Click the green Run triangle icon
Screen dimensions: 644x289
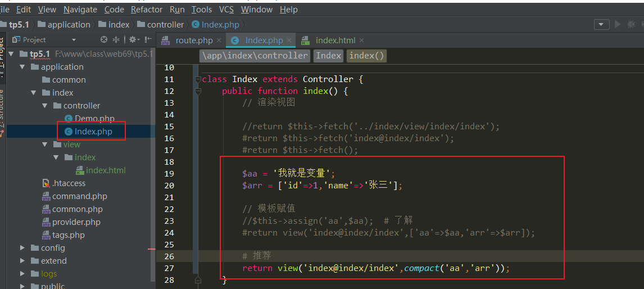coord(617,25)
